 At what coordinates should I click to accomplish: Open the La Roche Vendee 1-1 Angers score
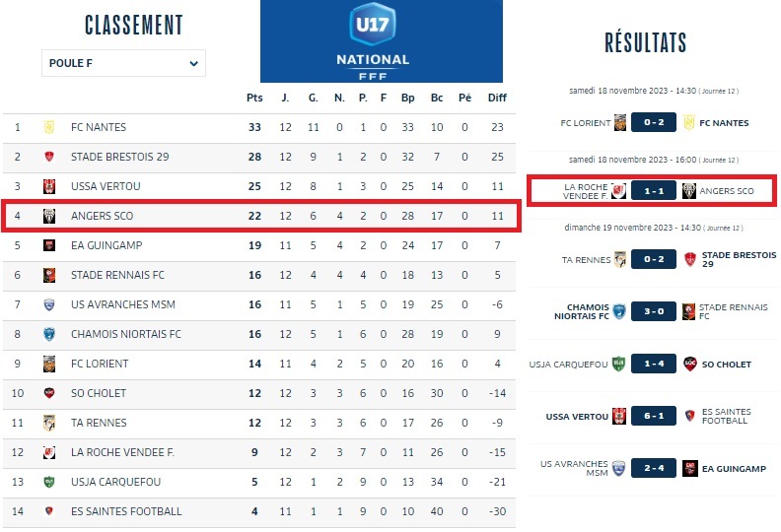pos(653,191)
